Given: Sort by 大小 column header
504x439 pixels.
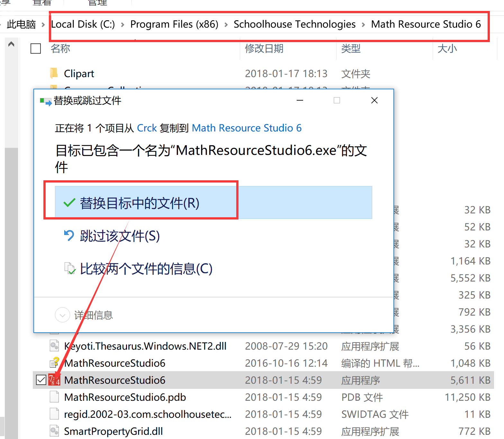Looking at the screenshot, I should click(x=447, y=49).
